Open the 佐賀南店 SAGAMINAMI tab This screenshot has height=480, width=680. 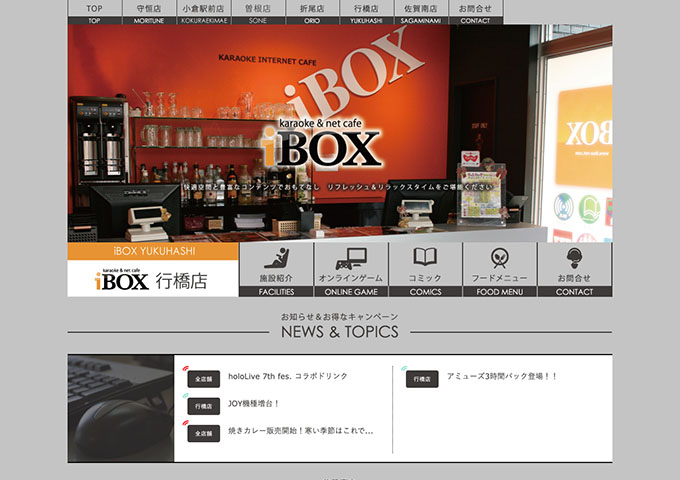[421, 12]
